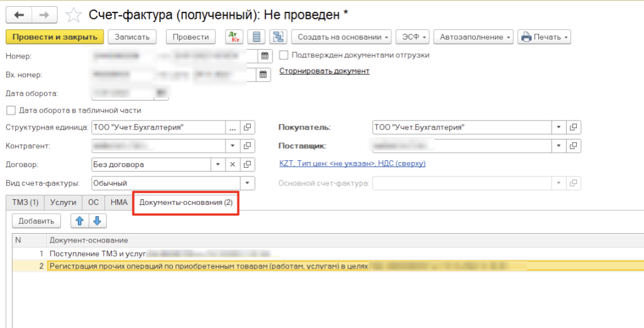
Task: Open calendar picker for Номер date
Action: pos(265,56)
